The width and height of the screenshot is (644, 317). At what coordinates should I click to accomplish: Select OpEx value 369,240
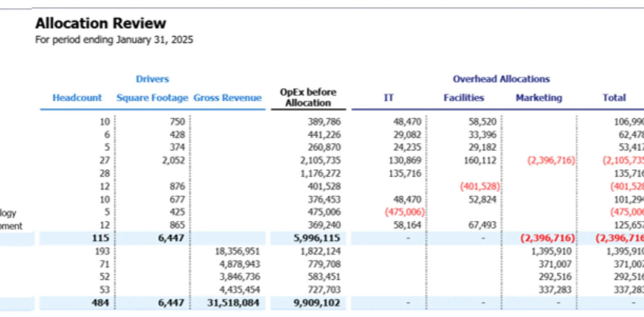click(x=324, y=225)
